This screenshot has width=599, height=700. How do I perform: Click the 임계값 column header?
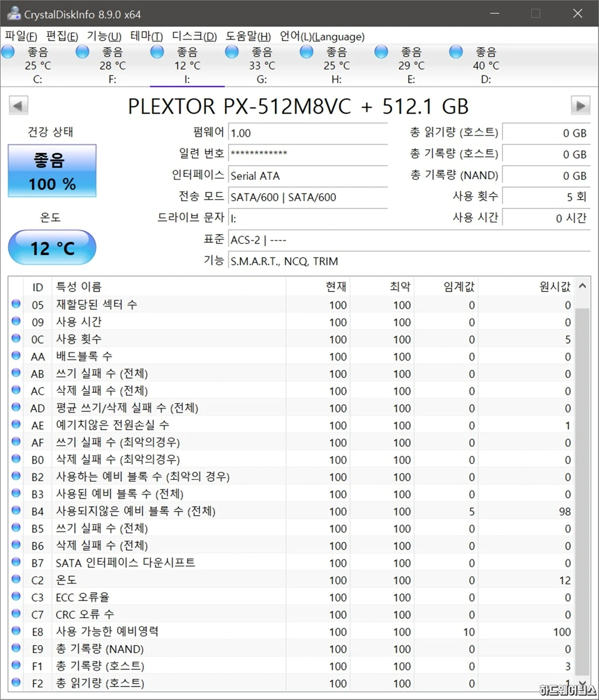pyautogui.click(x=446, y=287)
